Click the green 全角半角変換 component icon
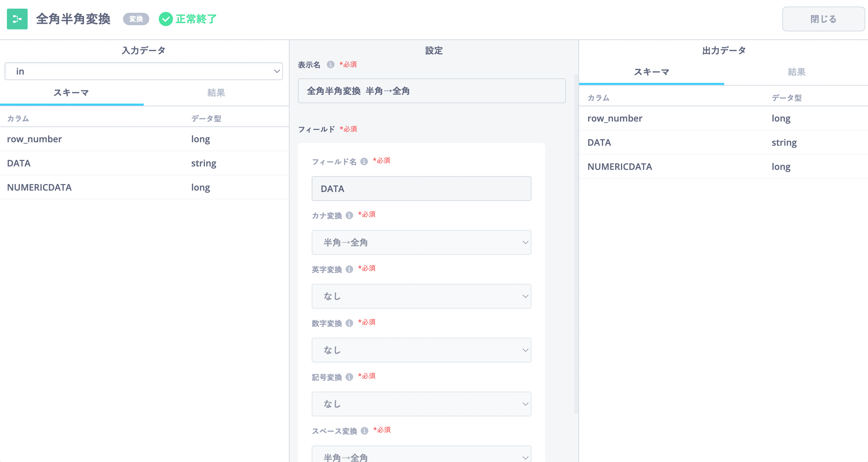Image resolution: width=868 pixels, height=462 pixels. click(x=17, y=19)
